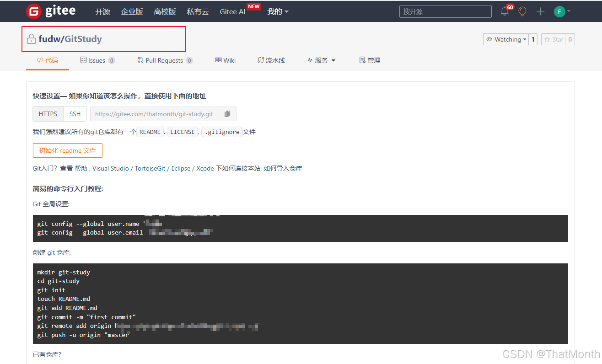
Task: Click the orange lightbulb icon in header
Action: (x=522, y=11)
